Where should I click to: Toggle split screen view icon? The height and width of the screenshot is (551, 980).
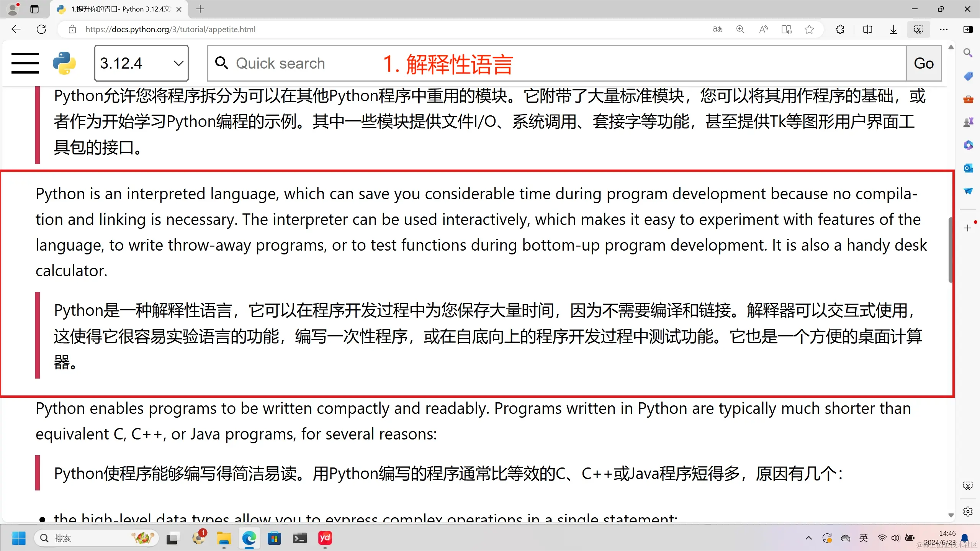[867, 29]
